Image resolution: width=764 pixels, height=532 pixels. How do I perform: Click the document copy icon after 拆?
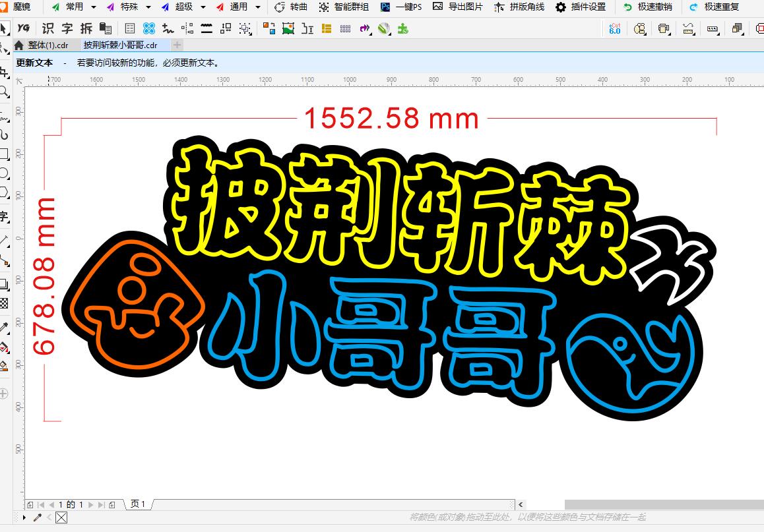pos(106,28)
